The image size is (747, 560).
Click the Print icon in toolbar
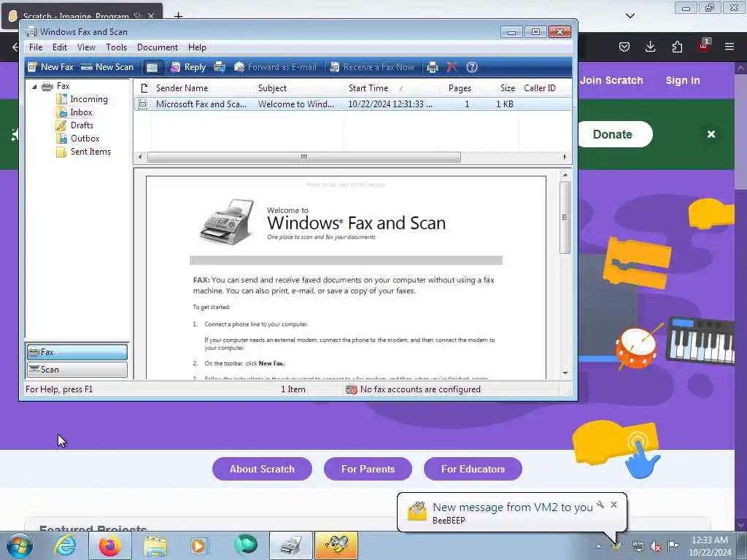coord(432,67)
